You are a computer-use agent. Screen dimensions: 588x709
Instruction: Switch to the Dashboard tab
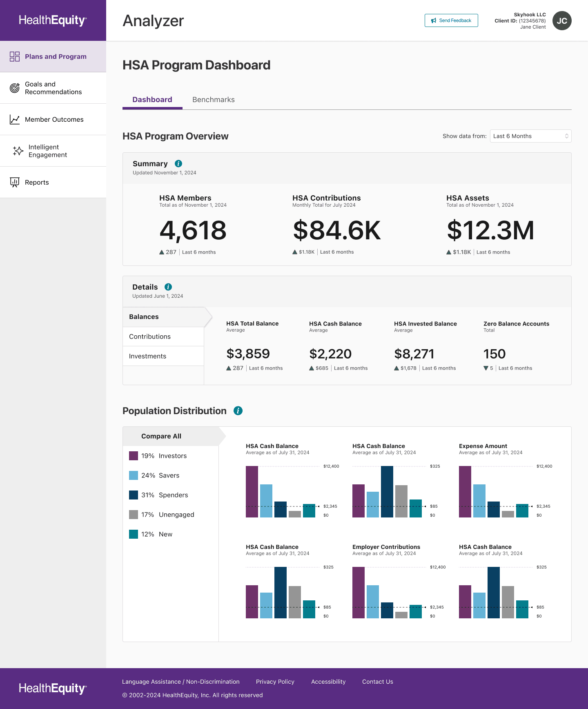pyautogui.click(x=152, y=100)
